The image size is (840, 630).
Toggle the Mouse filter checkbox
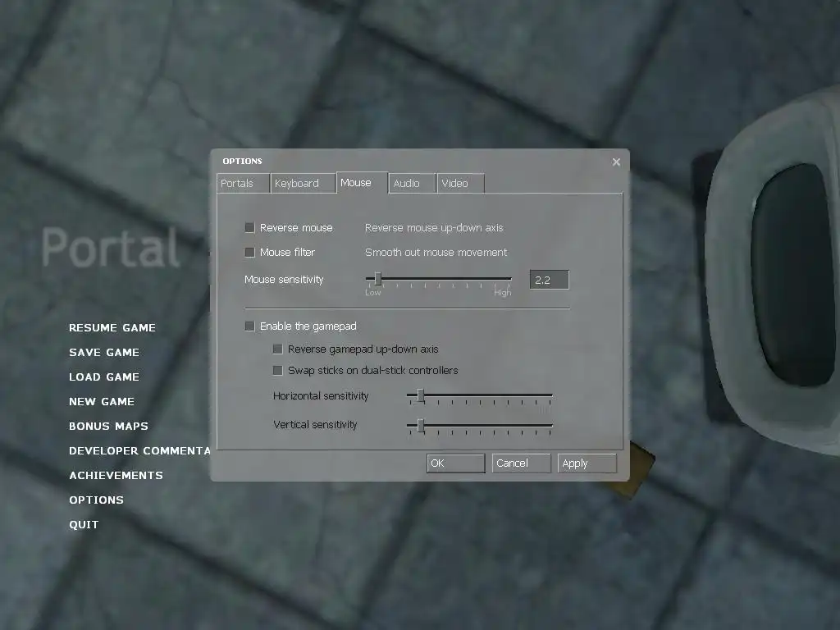(x=249, y=253)
